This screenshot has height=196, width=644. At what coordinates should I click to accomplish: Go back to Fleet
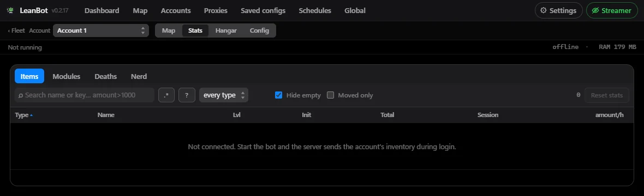(16, 30)
